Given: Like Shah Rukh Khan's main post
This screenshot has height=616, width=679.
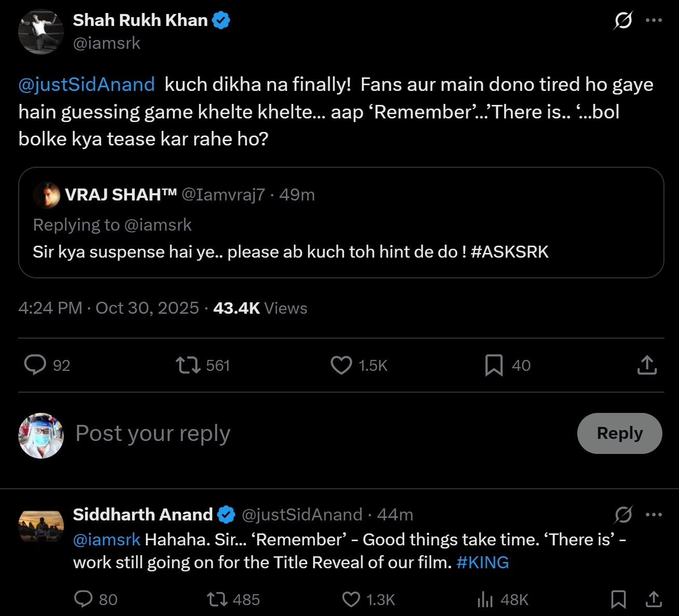Looking at the screenshot, I should point(341,365).
